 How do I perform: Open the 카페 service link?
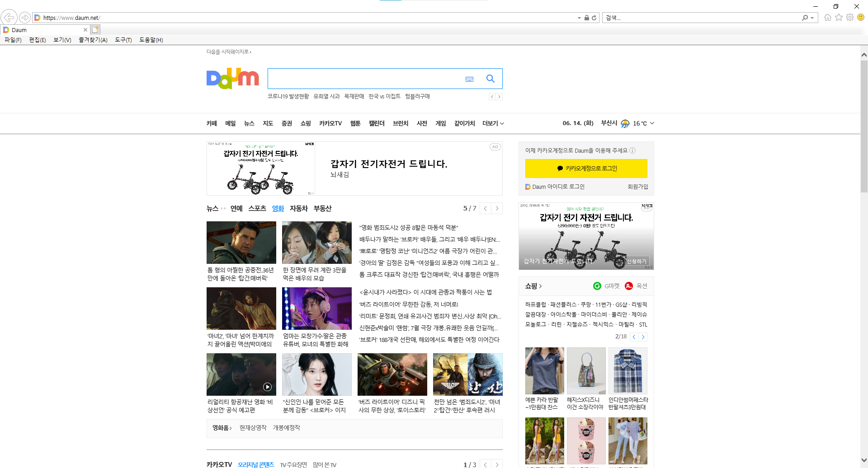[x=212, y=123]
